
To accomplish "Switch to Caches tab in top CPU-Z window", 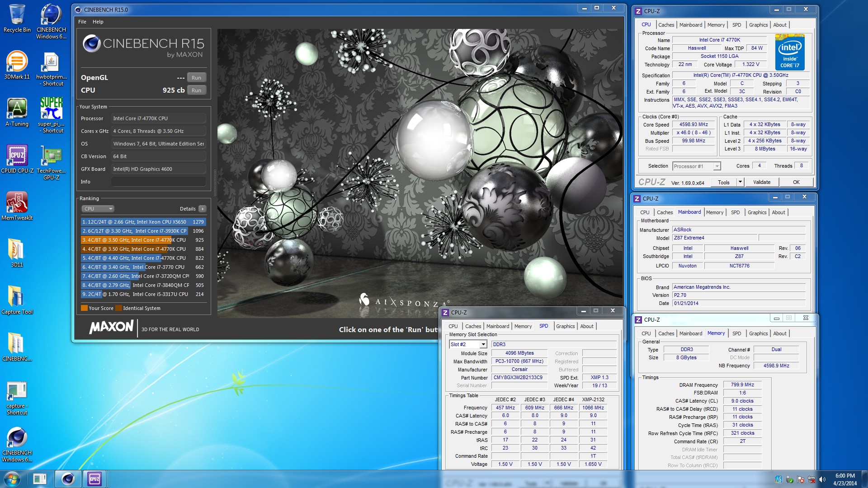I will pos(666,25).
